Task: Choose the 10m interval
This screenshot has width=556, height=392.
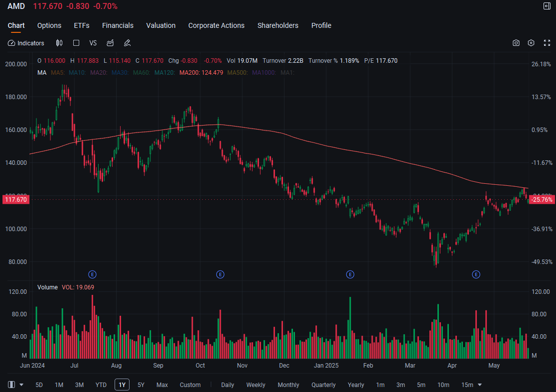Action: click(x=443, y=385)
